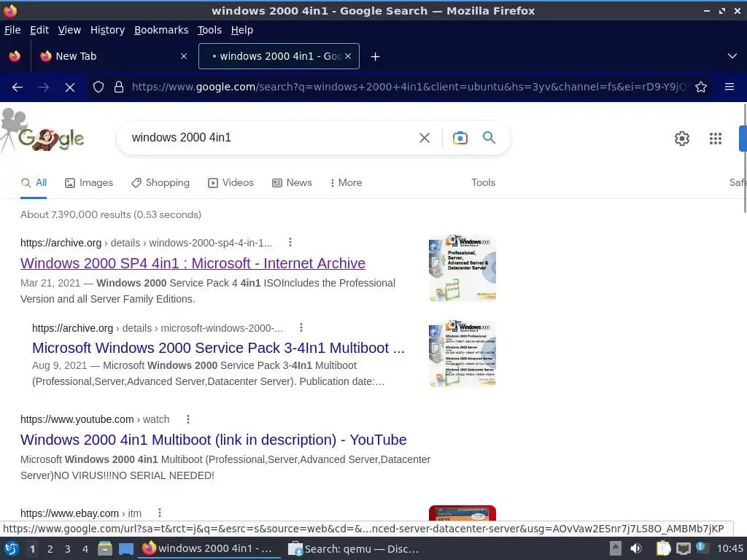Click the Service Pack 3-4In1 result thumbnail
This screenshot has width=747, height=560.
(x=462, y=354)
